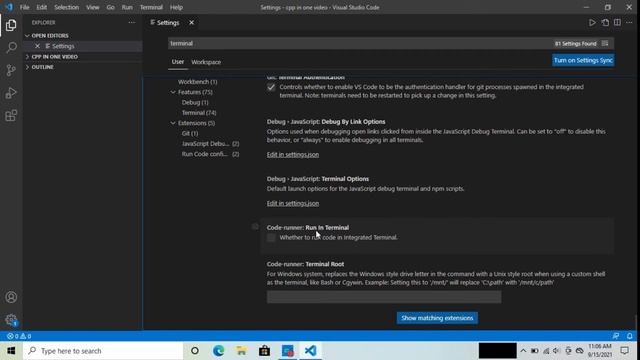Select Workbench (1) in settings tree
640x360 pixels.
coord(197,82)
